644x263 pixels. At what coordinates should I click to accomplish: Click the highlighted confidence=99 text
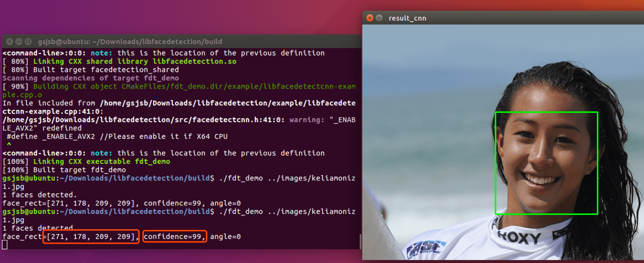[x=174, y=237]
